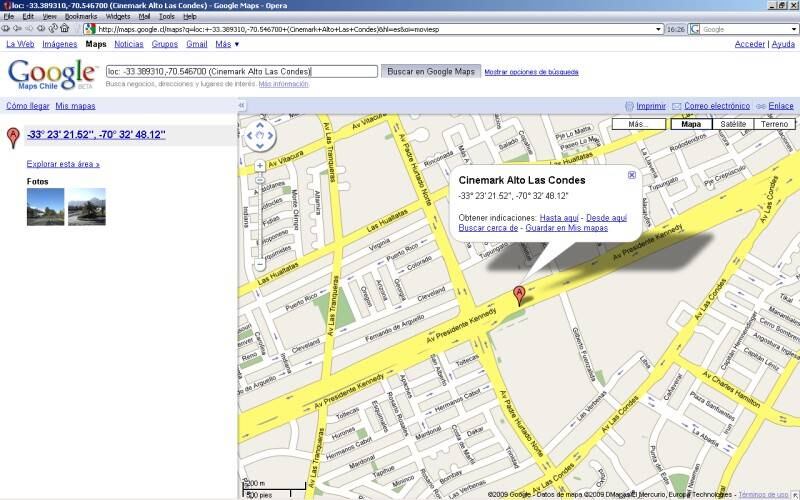Collapse the left results panel
800x500 pixels.
pyautogui.click(x=241, y=105)
